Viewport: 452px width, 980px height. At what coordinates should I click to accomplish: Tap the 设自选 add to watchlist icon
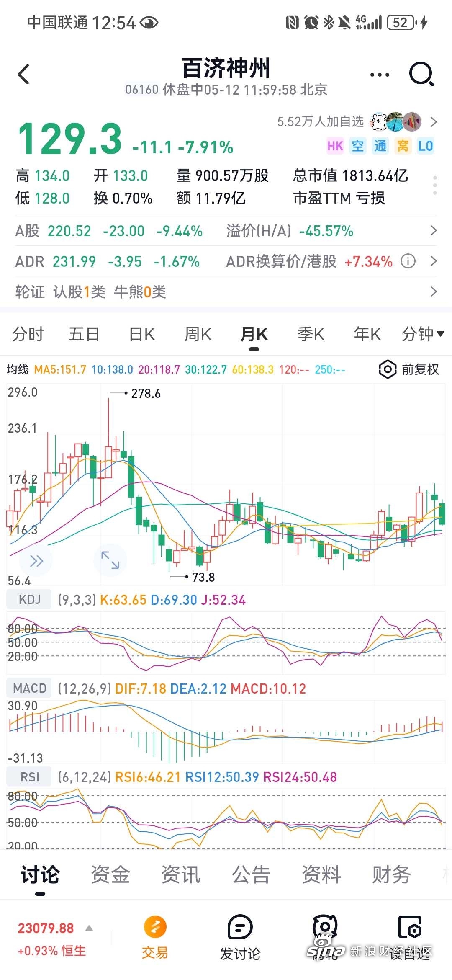(410, 927)
